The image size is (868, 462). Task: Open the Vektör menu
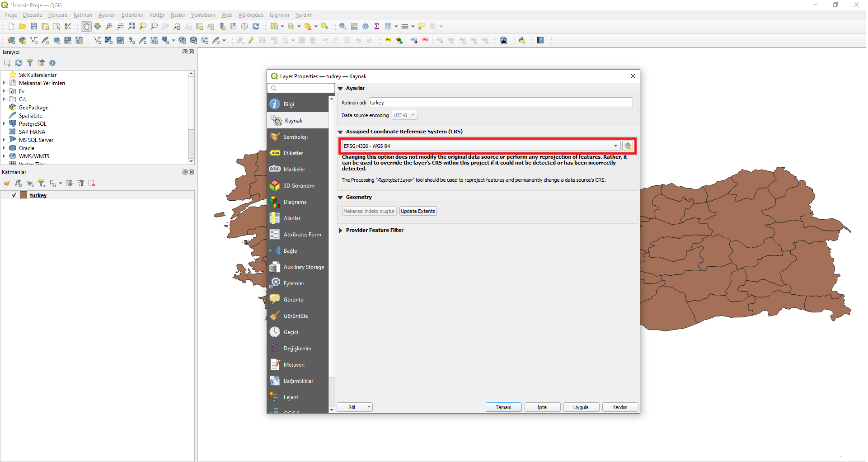click(x=157, y=15)
